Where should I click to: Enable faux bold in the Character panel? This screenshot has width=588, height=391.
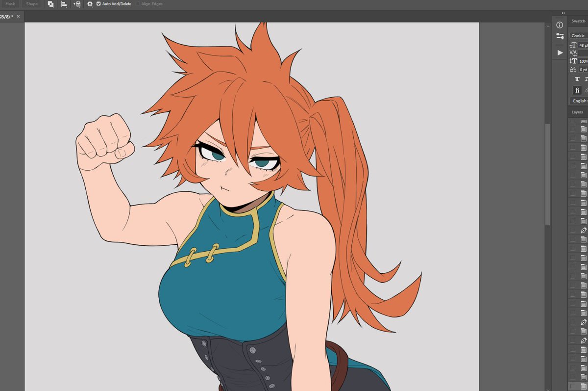coord(577,79)
